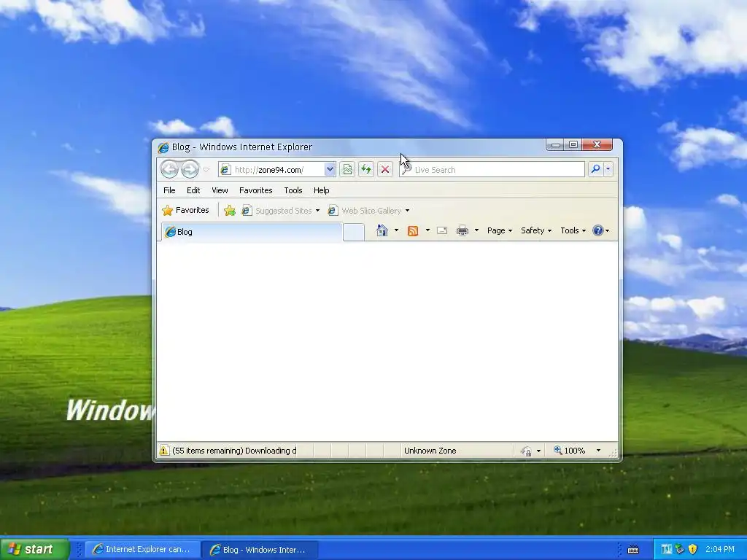Screen dimensions: 747x560
Task: Click 'Blog - Windows Inter...' taskbar item
Action: tap(260, 550)
